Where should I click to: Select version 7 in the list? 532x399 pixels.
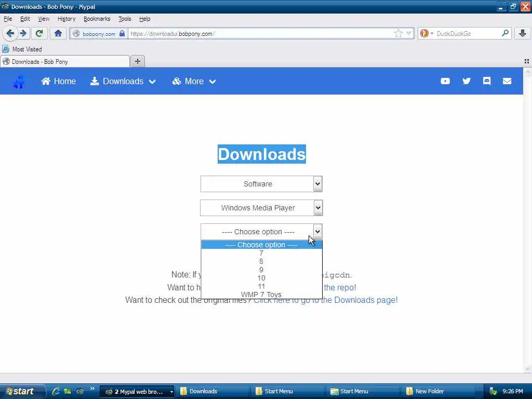click(261, 253)
